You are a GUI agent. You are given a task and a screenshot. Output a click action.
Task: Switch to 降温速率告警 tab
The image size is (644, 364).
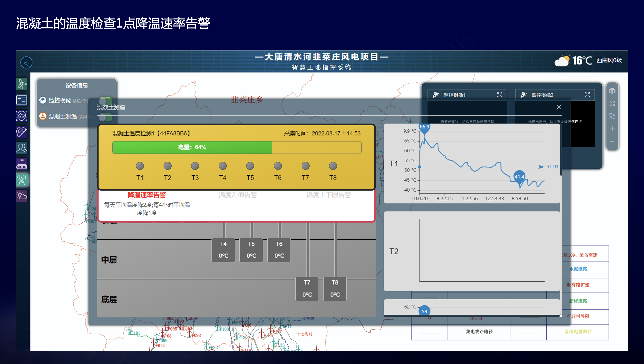pyautogui.click(x=147, y=195)
